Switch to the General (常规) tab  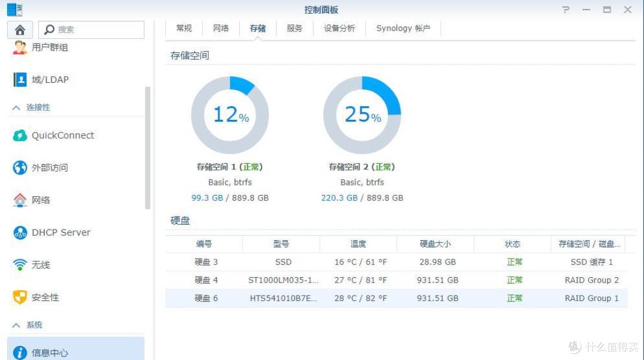click(x=184, y=29)
